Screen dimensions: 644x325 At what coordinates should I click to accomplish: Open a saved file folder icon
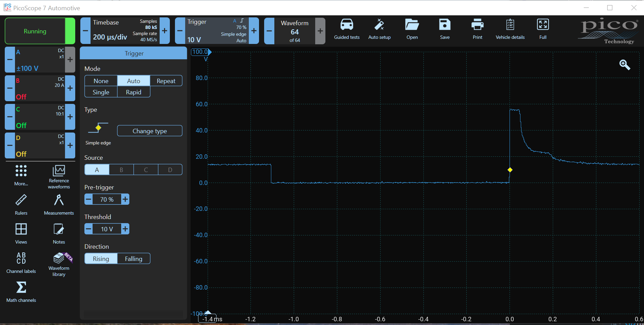(412, 29)
